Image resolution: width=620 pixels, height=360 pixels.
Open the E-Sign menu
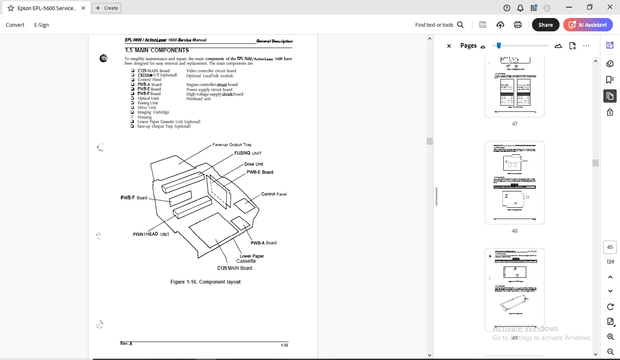click(42, 25)
